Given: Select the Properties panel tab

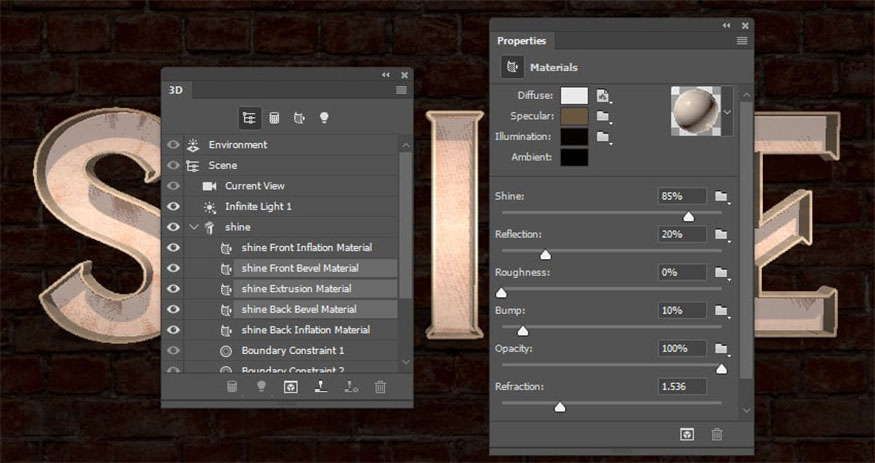Looking at the screenshot, I should click(522, 41).
